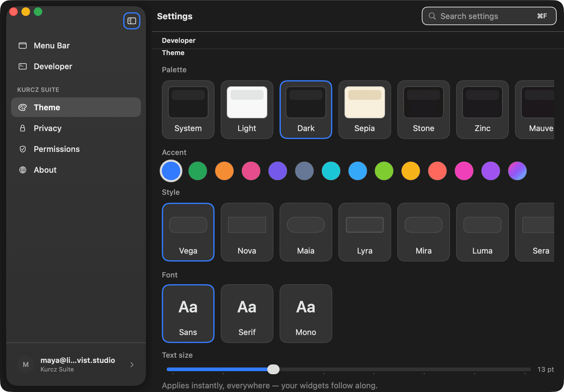564x392 pixels.
Task: Select the coral red accent color
Action: (x=437, y=171)
